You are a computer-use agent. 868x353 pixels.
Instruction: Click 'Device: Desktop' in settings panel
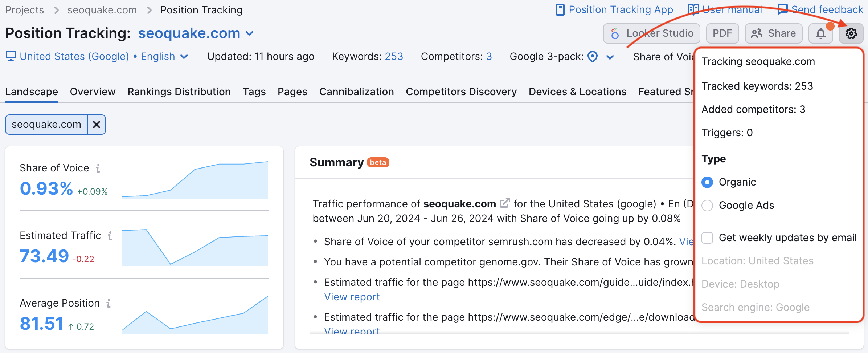pyautogui.click(x=740, y=284)
